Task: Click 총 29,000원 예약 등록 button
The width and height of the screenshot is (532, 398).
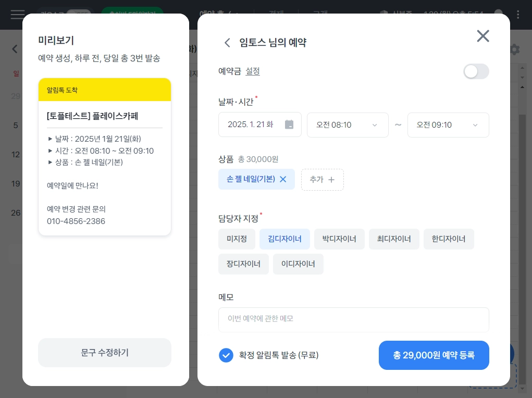Action: [x=434, y=355]
